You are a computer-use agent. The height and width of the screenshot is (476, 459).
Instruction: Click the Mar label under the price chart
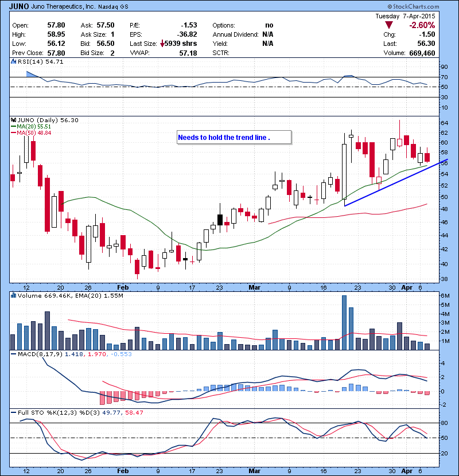pyautogui.click(x=254, y=287)
